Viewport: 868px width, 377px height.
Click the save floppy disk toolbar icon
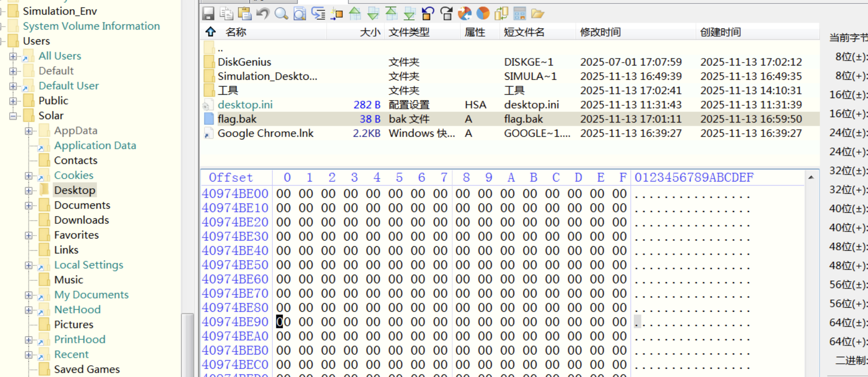pos(208,14)
